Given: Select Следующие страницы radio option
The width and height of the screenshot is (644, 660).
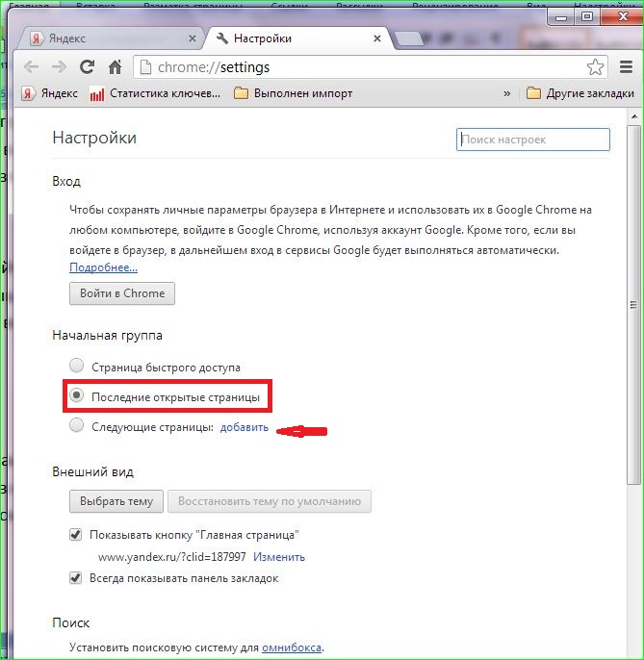Looking at the screenshot, I should 76,425.
